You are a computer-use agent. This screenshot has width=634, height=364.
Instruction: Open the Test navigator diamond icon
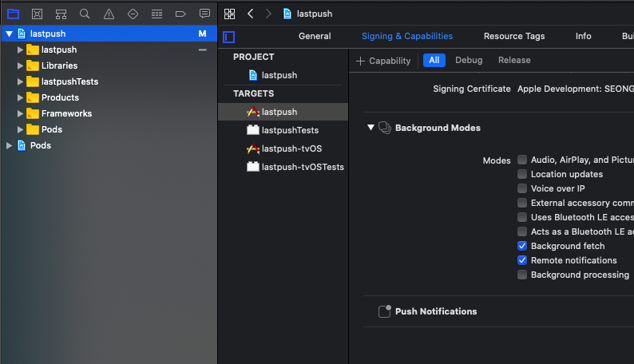(x=133, y=14)
